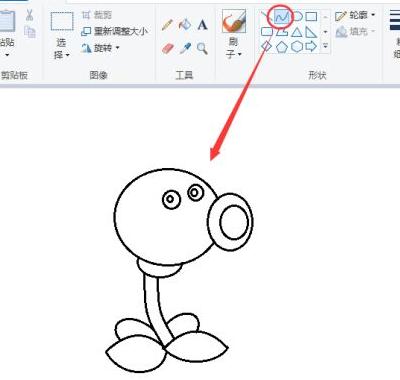Click the scissors Cut icon
This screenshot has height=380, width=400.
[x=29, y=15]
